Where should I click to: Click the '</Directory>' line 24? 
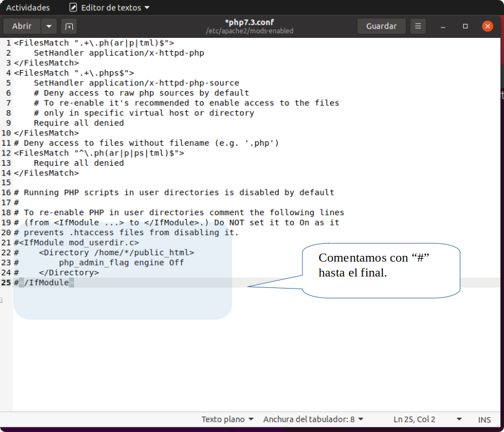point(69,273)
